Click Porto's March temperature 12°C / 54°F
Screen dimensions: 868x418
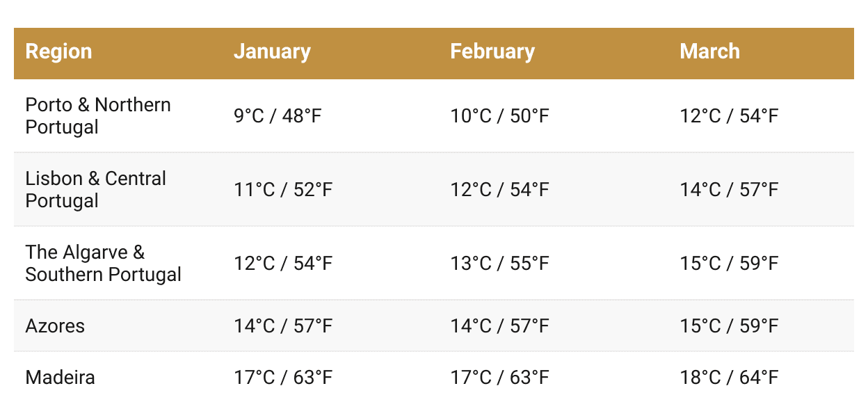coord(729,116)
